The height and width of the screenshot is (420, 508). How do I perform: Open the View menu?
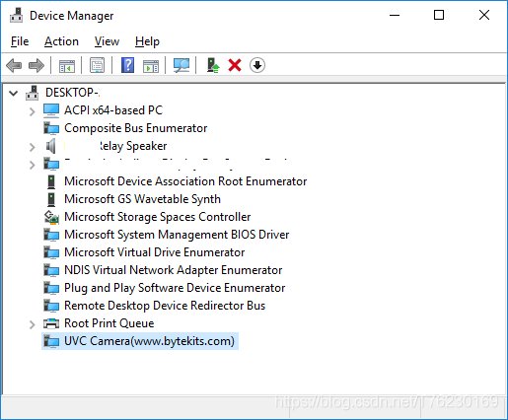pos(107,41)
